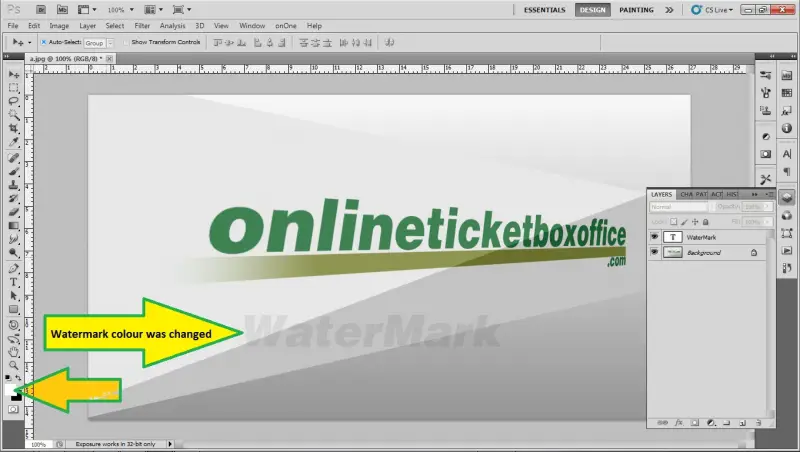800x452 pixels.
Task: Select the Eyedropper tool
Action: (14, 142)
